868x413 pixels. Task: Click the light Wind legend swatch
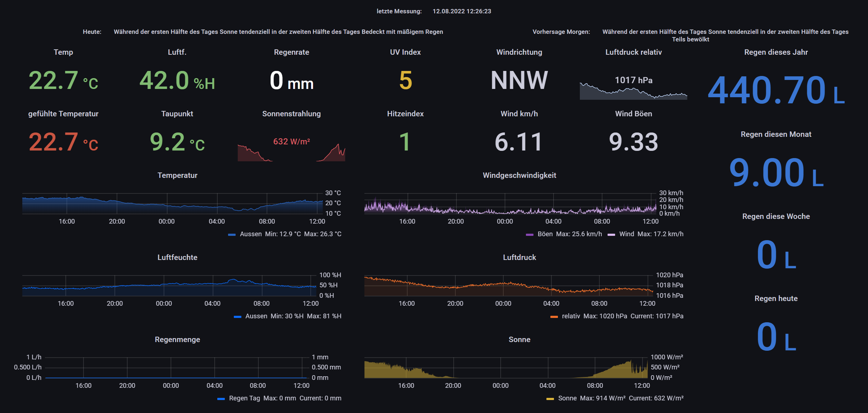pyautogui.click(x=611, y=234)
